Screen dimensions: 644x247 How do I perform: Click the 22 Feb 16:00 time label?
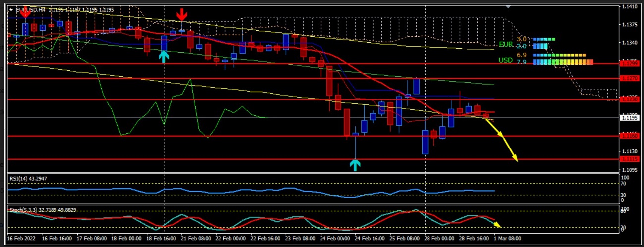click(266, 238)
